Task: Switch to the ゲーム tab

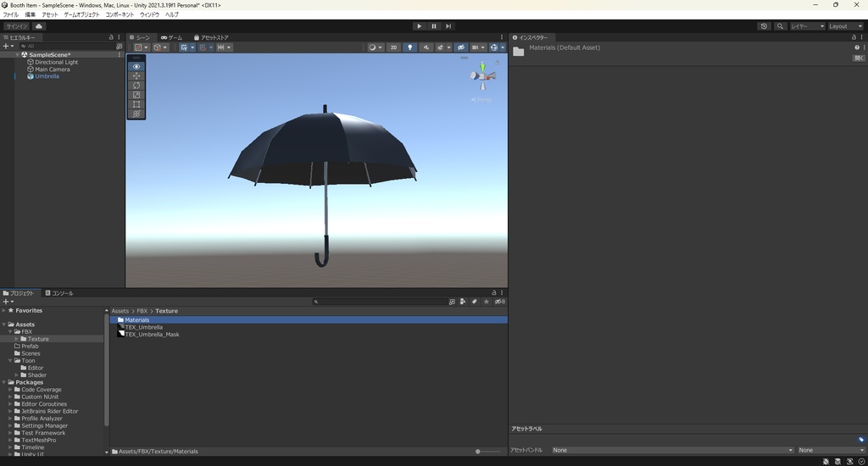Action: click(171, 37)
